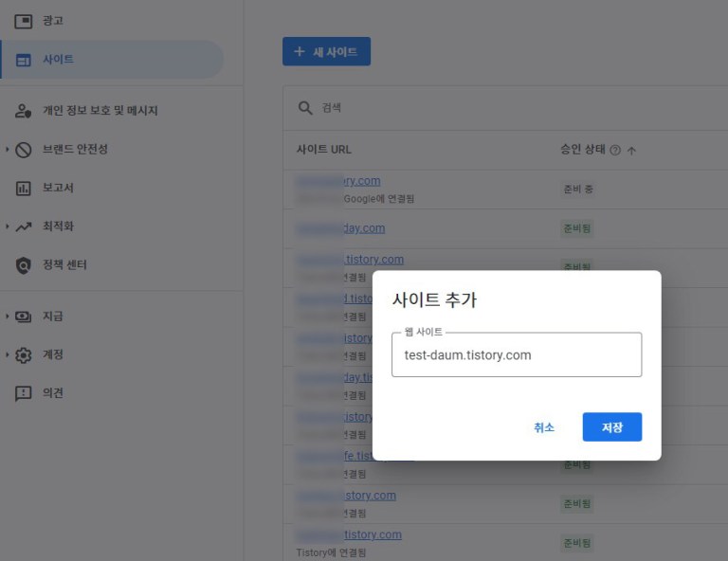Expand the 계정 menu arrow

pos(8,355)
